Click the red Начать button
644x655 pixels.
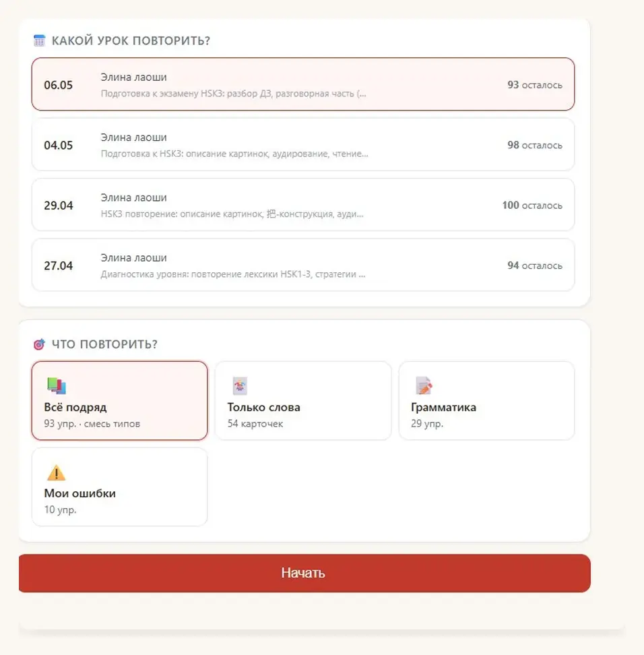coord(304,573)
